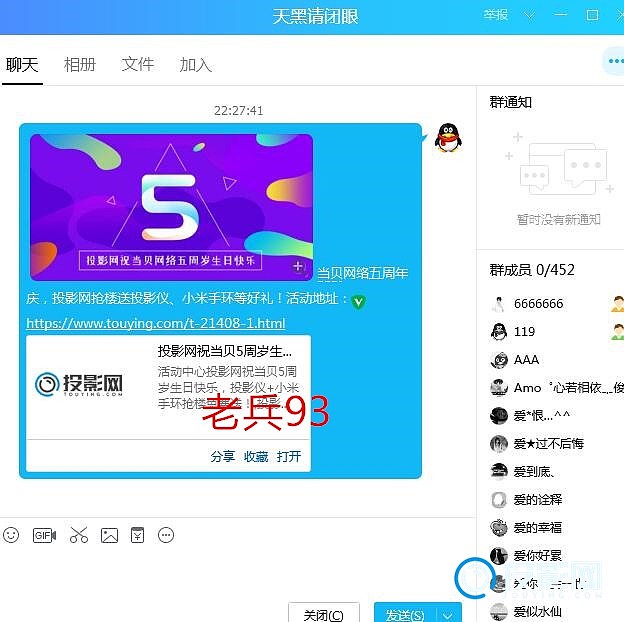Switch to the 文件 tab
Viewport: 624px width, 622px height.
pyautogui.click(x=138, y=64)
